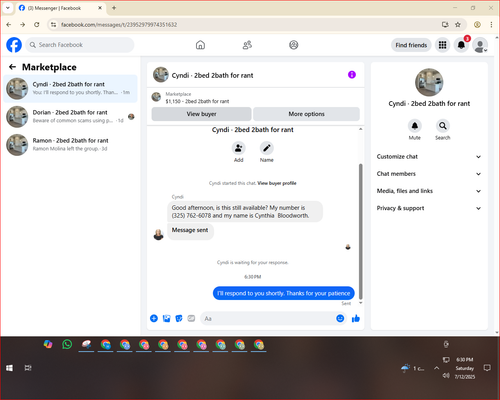
Task: Click the browser back arrow
Action: tap(9, 25)
